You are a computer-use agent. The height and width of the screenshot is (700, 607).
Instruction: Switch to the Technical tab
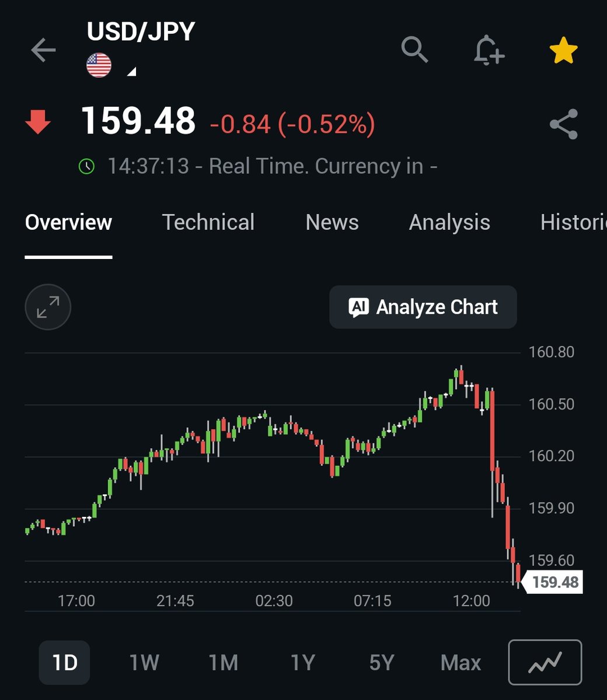tap(208, 222)
